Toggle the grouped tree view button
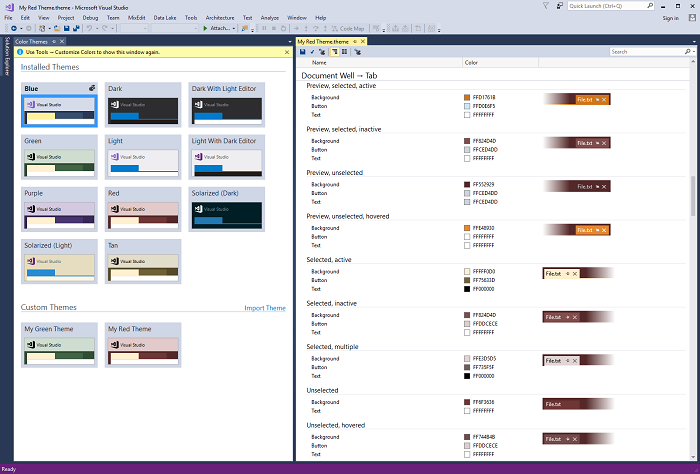700x474 pixels. click(335, 52)
